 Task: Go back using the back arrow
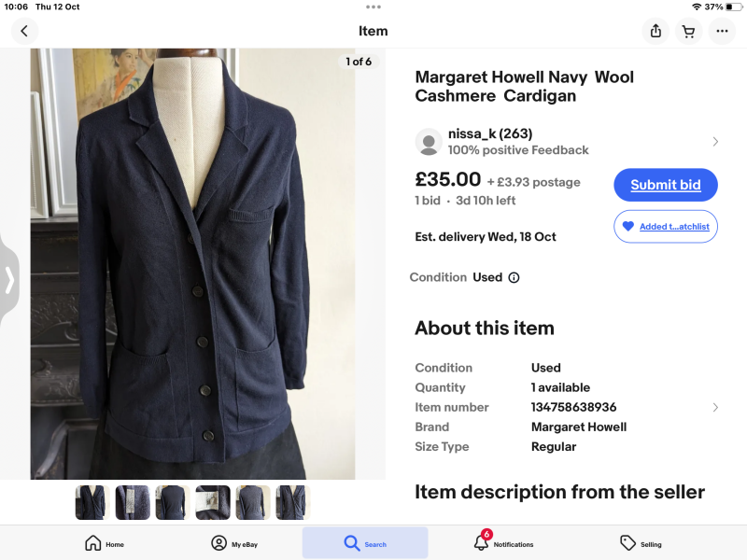pos(24,31)
